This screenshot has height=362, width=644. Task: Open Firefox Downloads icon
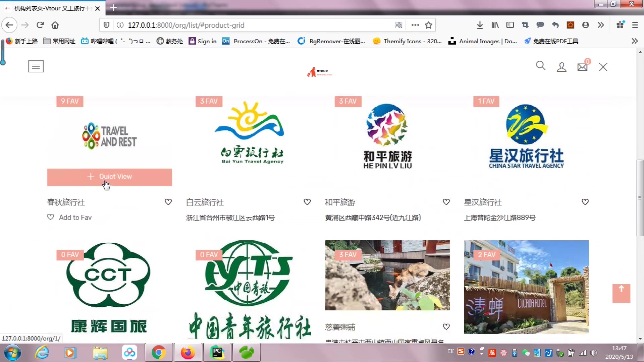[x=480, y=25]
